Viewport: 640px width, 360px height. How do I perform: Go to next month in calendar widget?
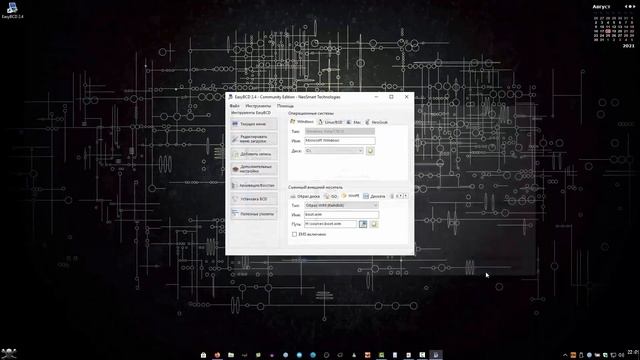point(633,7)
